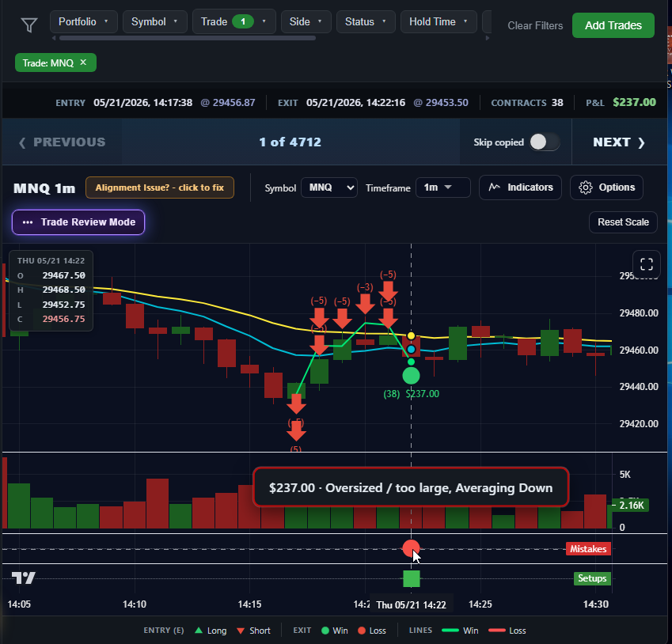Open the Status filter dropdown
672x644 pixels.
[x=366, y=22]
